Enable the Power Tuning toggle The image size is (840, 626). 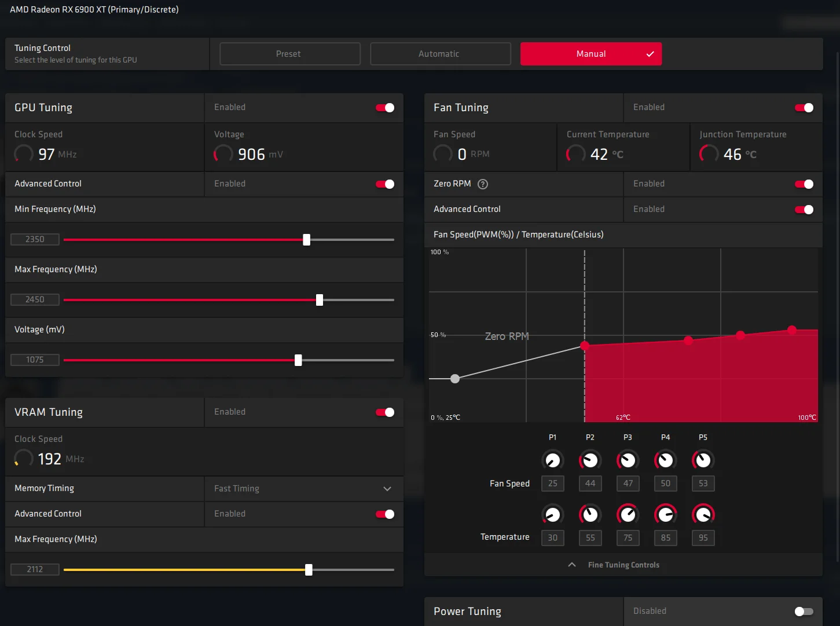(804, 612)
